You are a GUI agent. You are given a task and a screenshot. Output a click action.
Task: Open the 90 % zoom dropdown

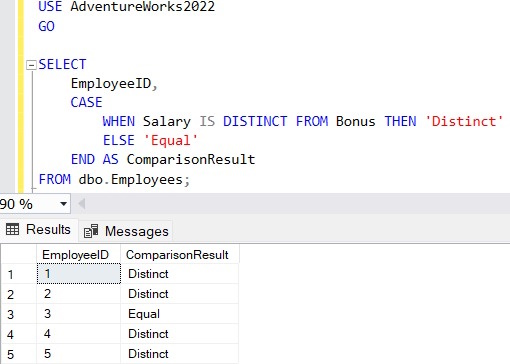[63, 204]
